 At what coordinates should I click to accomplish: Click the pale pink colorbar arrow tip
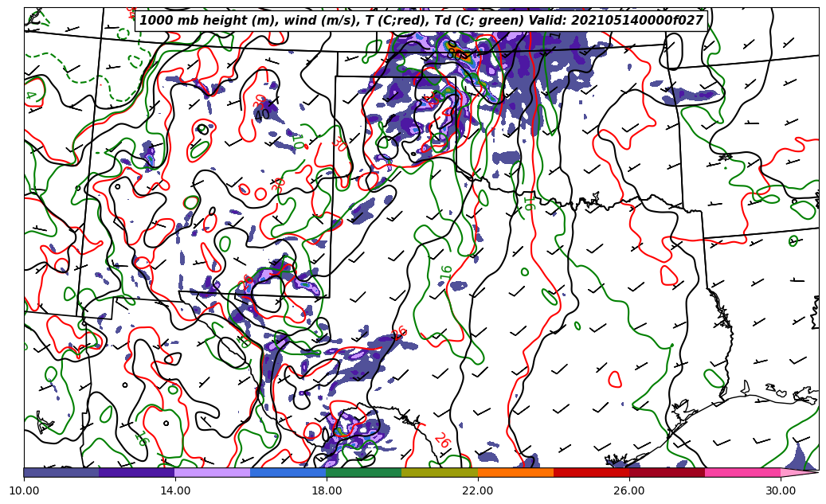click(801, 472)
